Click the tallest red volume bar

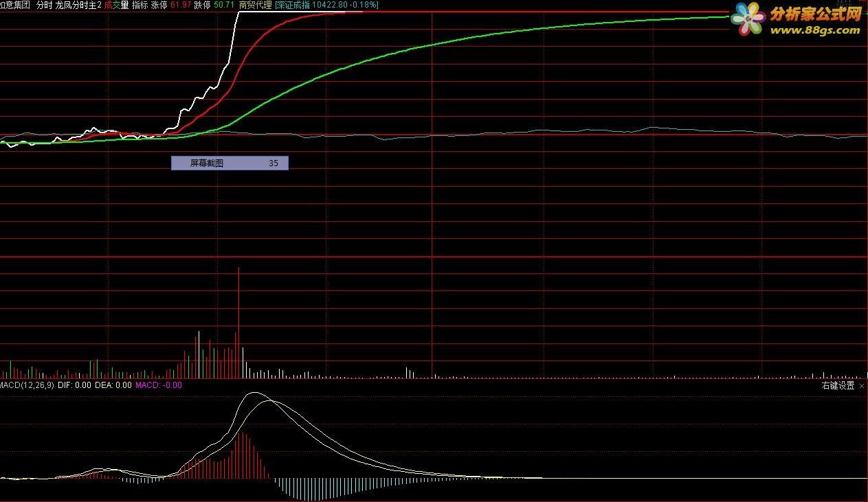[238, 323]
